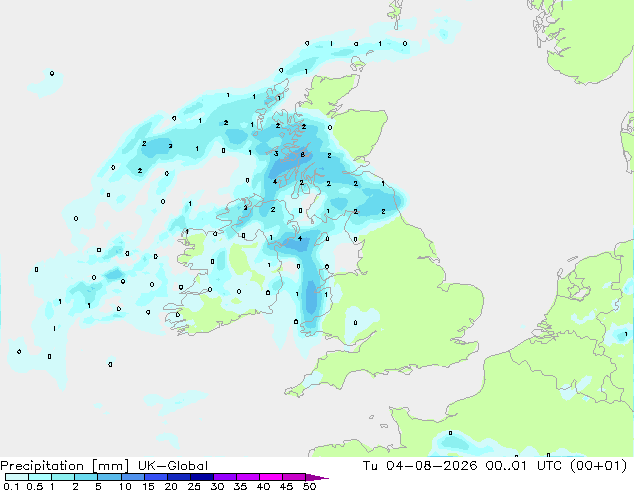634x490 pixels.
Task: Pick the violet swatch between 35 and 40
Action: pyautogui.click(x=248, y=477)
